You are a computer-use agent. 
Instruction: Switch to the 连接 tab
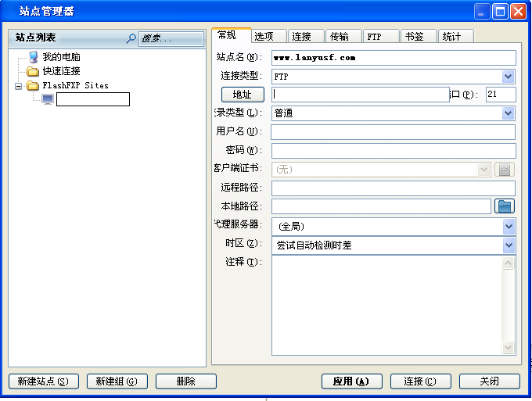click(307, 36)
